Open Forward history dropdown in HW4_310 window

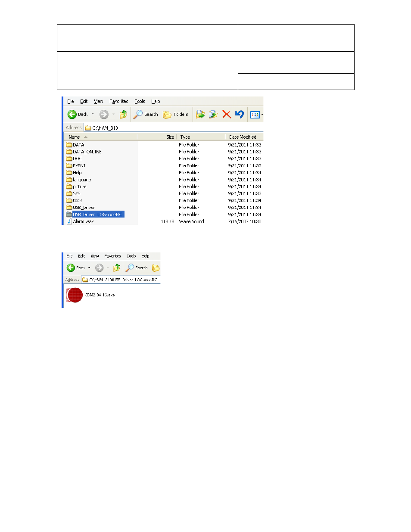coord(114,115)
